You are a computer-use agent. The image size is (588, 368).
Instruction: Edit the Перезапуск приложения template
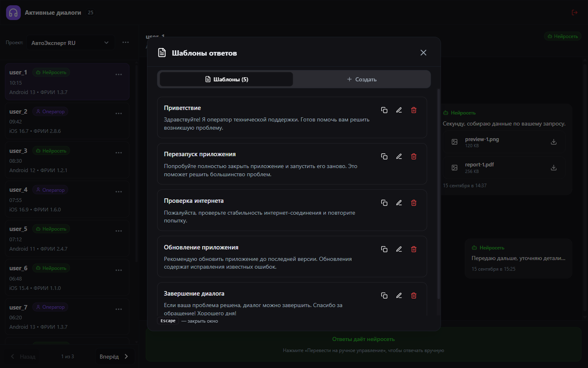point(399,157)
